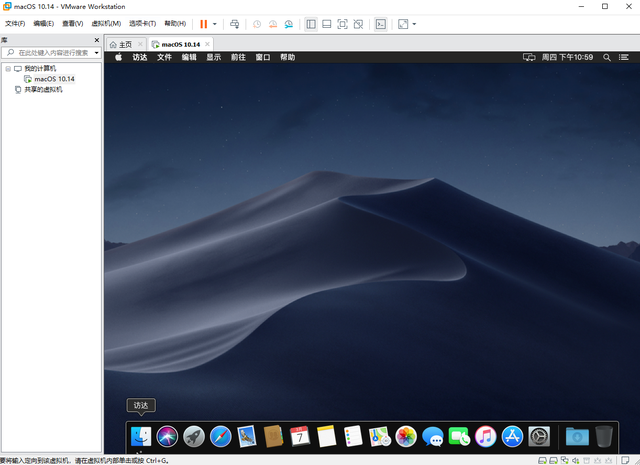The height and width of the screenshot is (465, 640).
Task: Close the macOS 10.14 tab
Action: [207, 44]
